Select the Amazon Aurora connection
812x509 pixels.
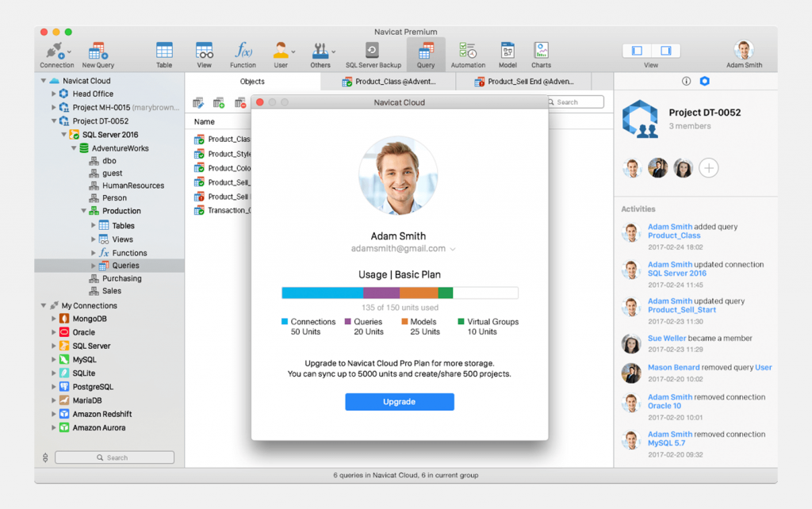click(x=98, y=427)
